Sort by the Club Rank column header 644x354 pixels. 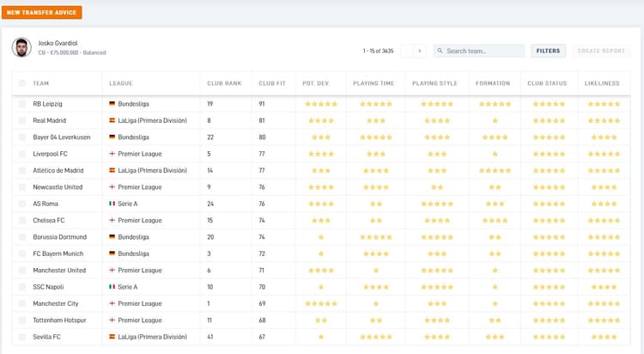click(x=221, y=83)
